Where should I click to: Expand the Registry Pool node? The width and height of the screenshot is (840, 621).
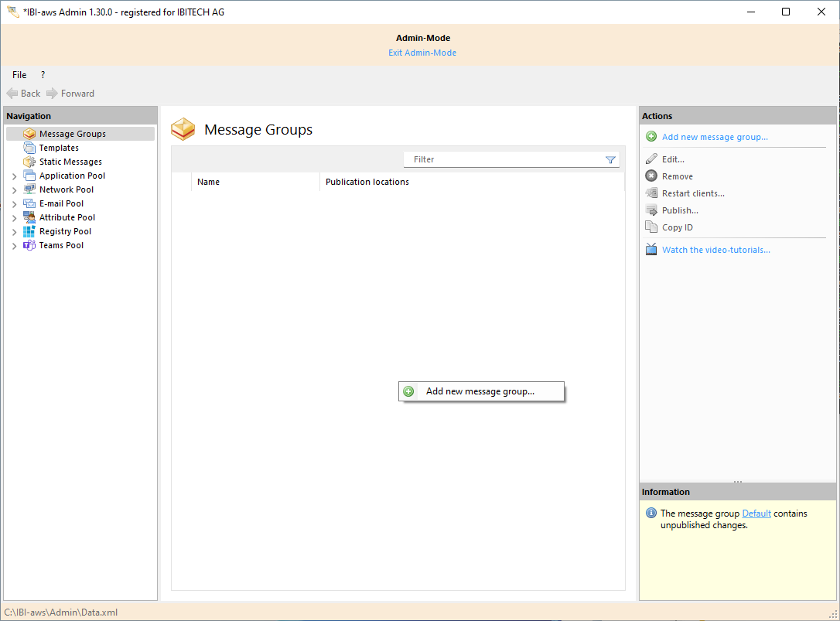click(x=14, y=232)
